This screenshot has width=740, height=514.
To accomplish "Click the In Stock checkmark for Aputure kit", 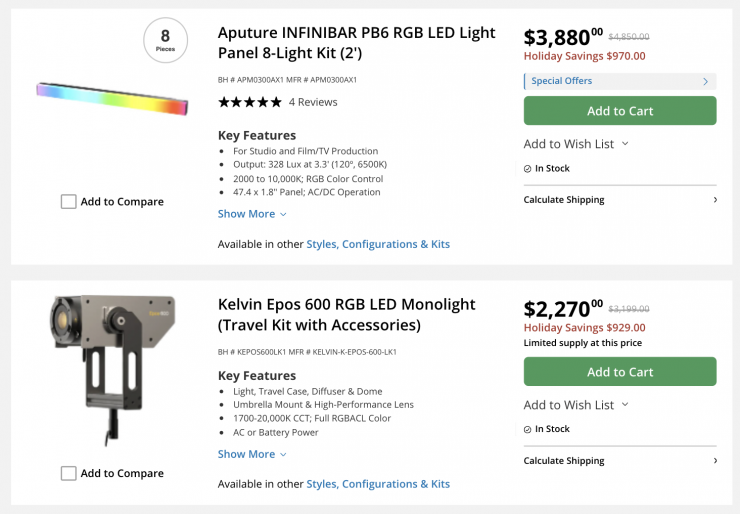I will [x=528, y=169].
